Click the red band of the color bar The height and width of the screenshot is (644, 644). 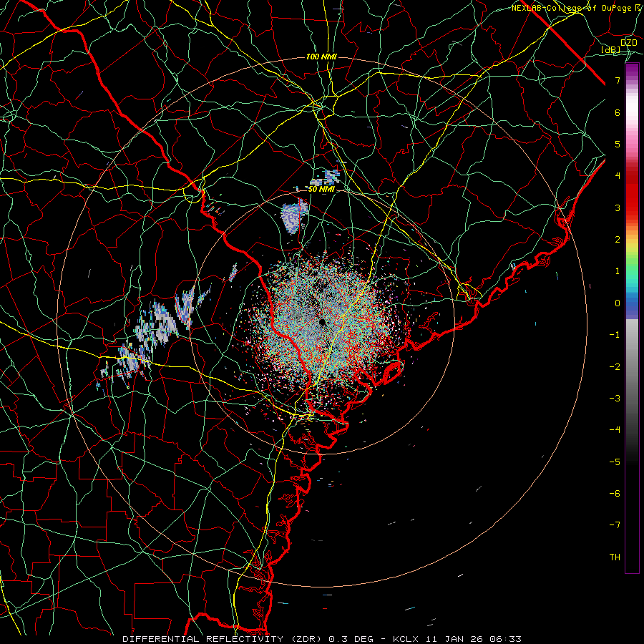tap(632, 193)
